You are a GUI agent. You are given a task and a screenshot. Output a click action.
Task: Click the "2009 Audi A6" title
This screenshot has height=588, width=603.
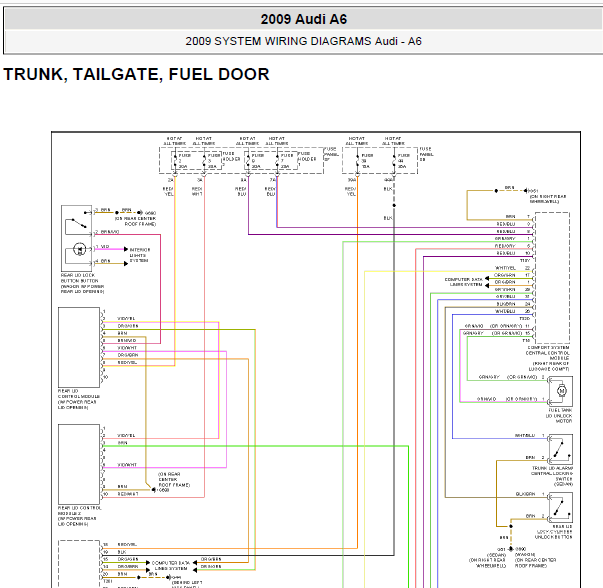pyautogui.click(x=303, y=19)
